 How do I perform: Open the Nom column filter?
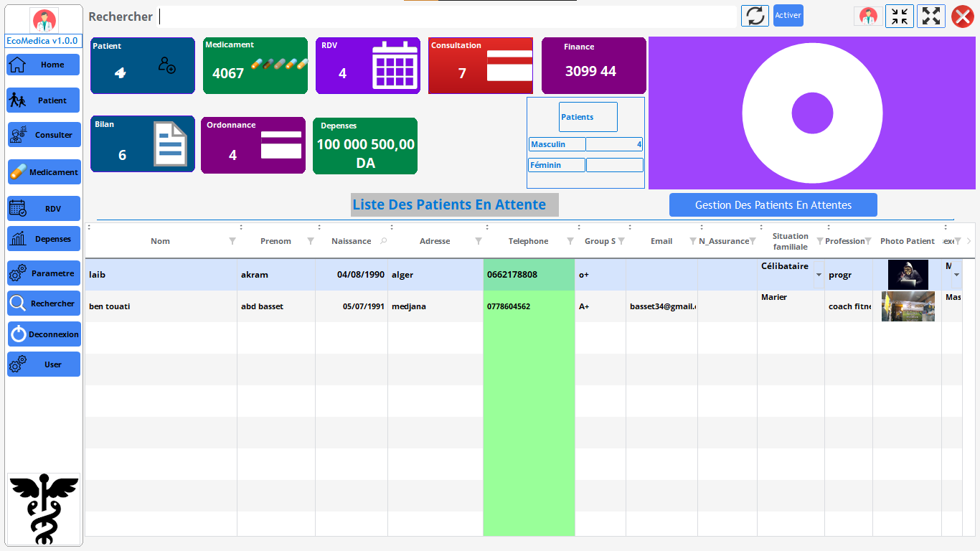pyautogui.click(x=232, y=241)
